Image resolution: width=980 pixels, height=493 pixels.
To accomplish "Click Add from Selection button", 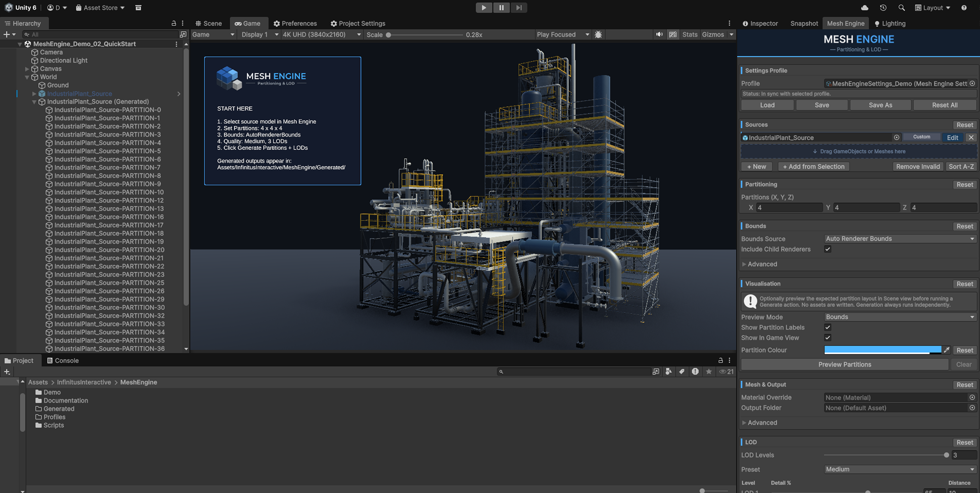I will [x=813, y=166].
